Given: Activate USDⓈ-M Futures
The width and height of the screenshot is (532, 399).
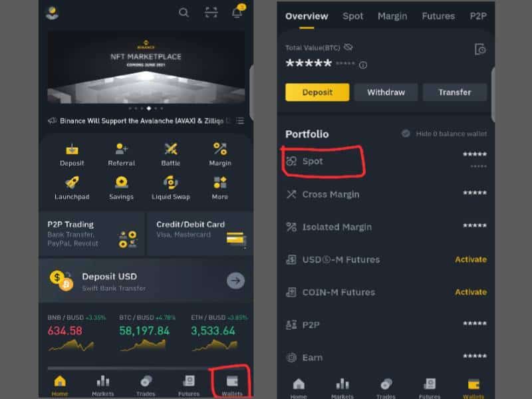Looking at the screenshot, I should (x=471, y=259).
